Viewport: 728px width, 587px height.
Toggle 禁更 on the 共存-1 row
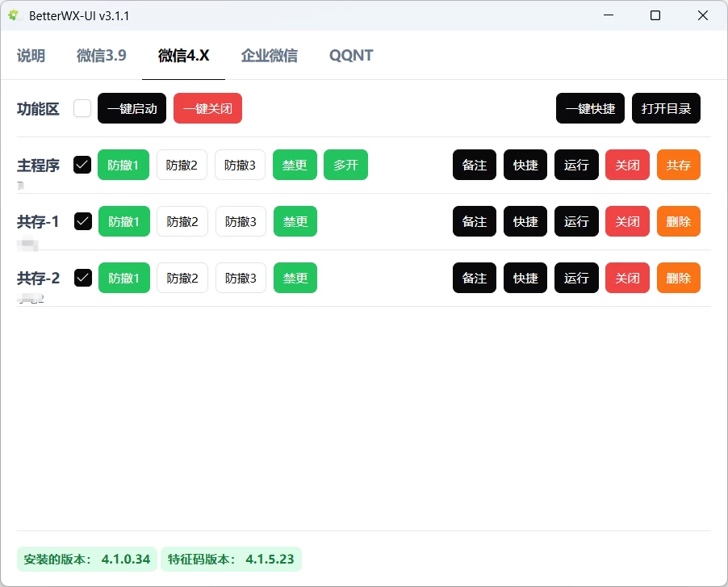point(295,221)
